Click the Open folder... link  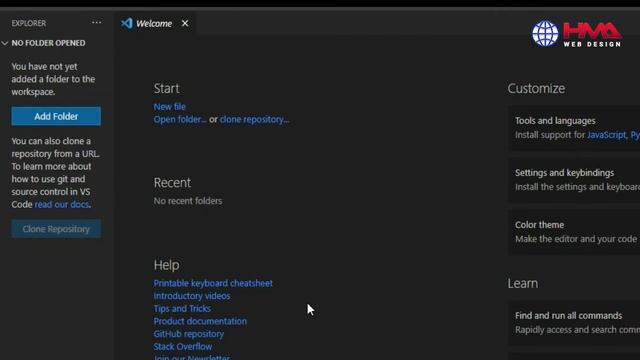pyautogui.click(x=180, y=120)
